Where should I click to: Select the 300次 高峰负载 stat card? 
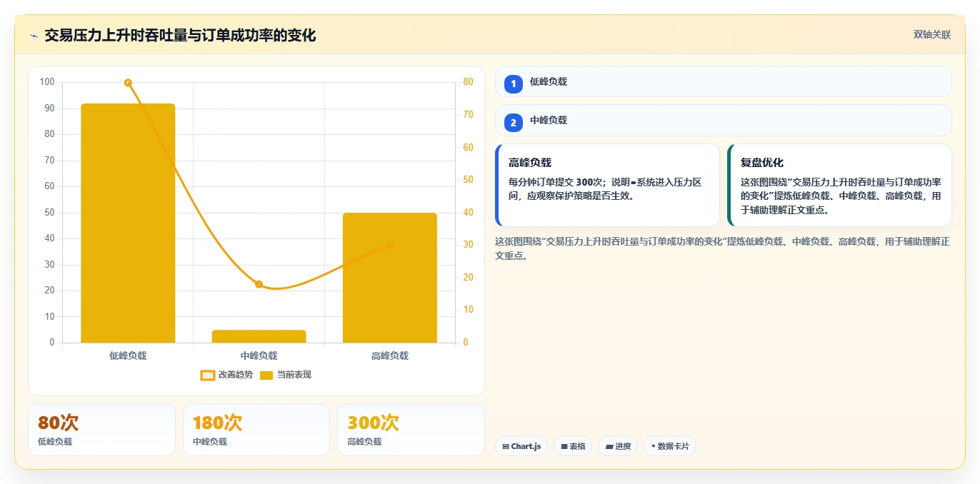tap(411, 430)
